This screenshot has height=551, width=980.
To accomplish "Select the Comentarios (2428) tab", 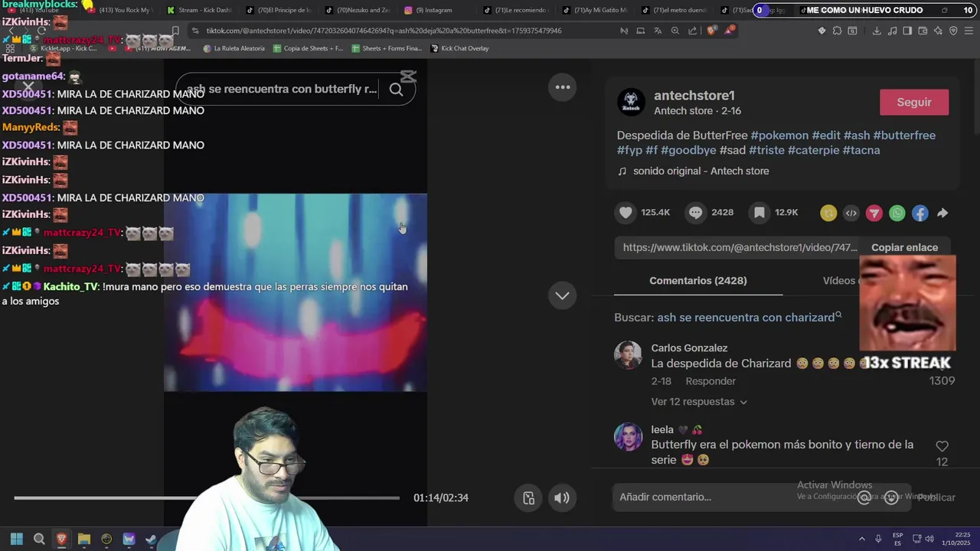I will (x=698, y=281).
